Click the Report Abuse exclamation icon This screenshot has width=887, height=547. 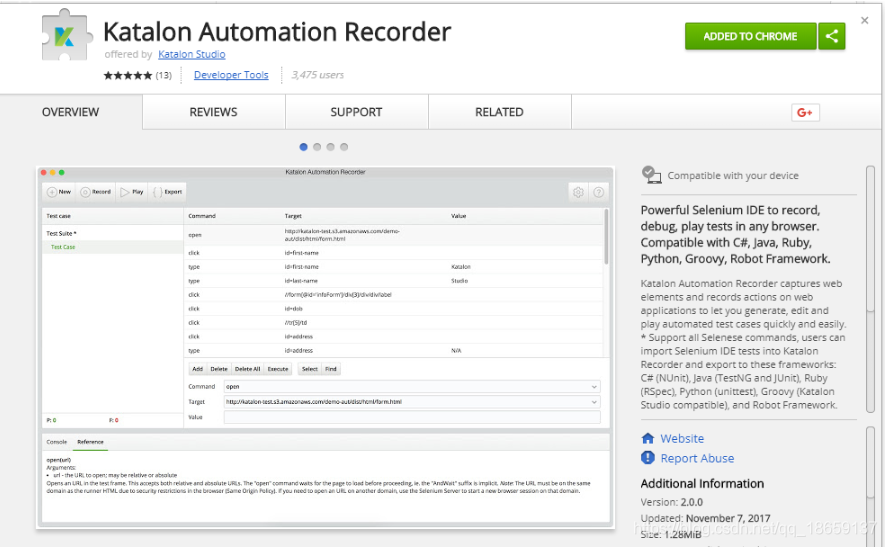(x=648, y=458)
